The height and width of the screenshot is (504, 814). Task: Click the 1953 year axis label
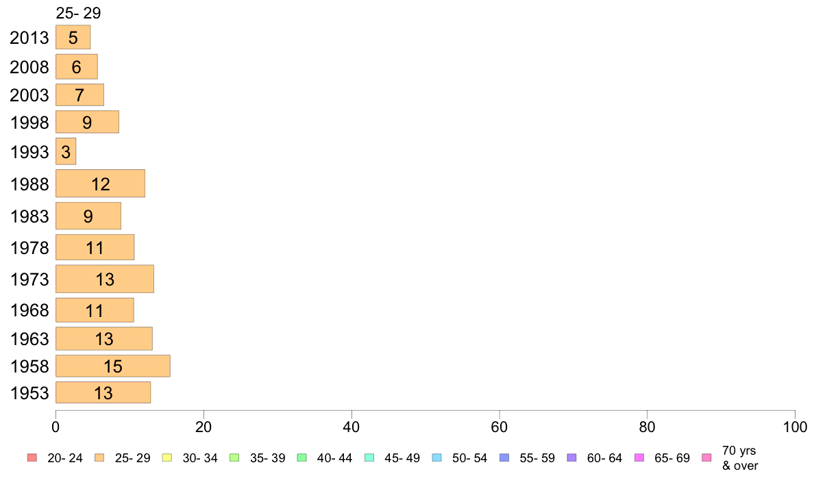[x=29, y=393]
